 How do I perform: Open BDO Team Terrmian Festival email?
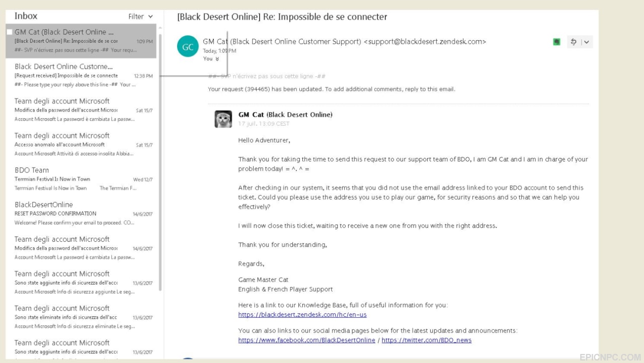[x=81, y=179]
